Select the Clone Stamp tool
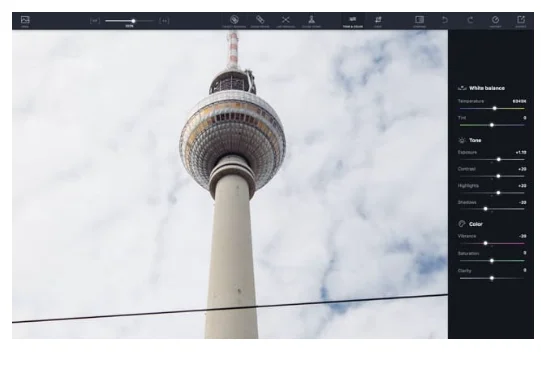 [311, 21]
